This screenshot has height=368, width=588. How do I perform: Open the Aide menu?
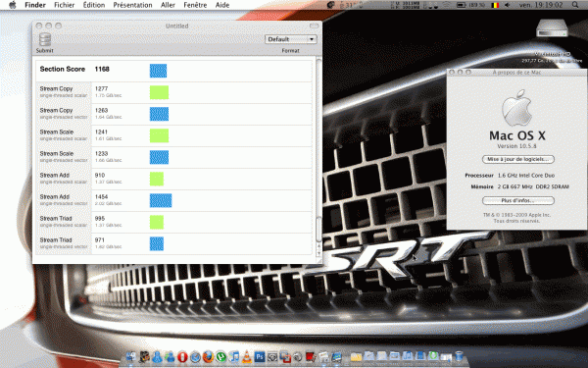pos(222,5)
